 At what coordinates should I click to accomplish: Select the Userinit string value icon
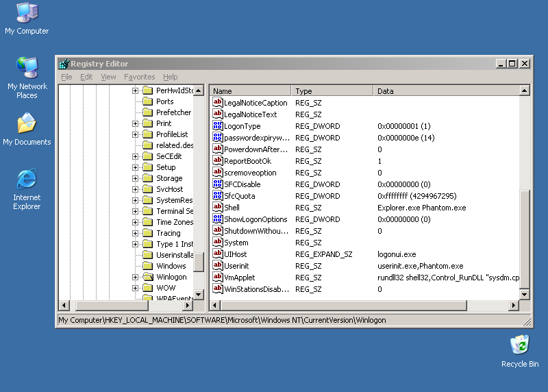(217, 265)
